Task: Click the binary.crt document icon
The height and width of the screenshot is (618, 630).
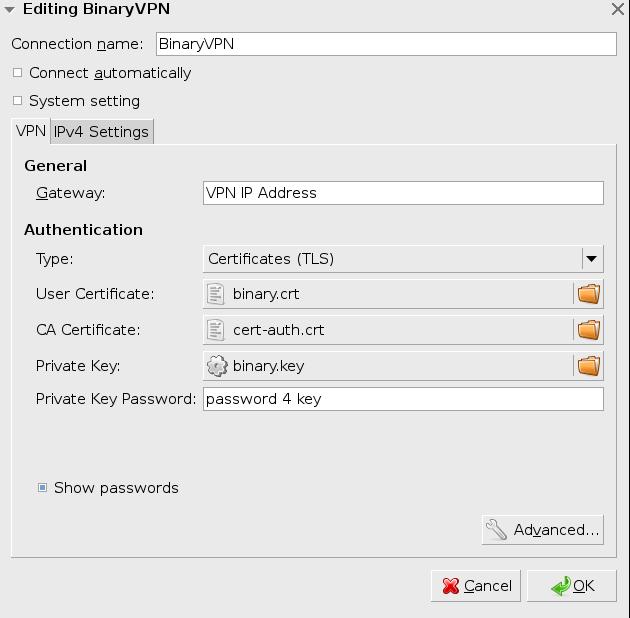Action: point(216,294)
